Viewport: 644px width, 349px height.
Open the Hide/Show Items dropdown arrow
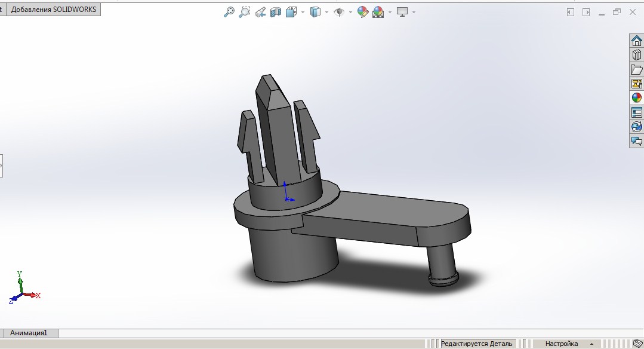(350, 13)
